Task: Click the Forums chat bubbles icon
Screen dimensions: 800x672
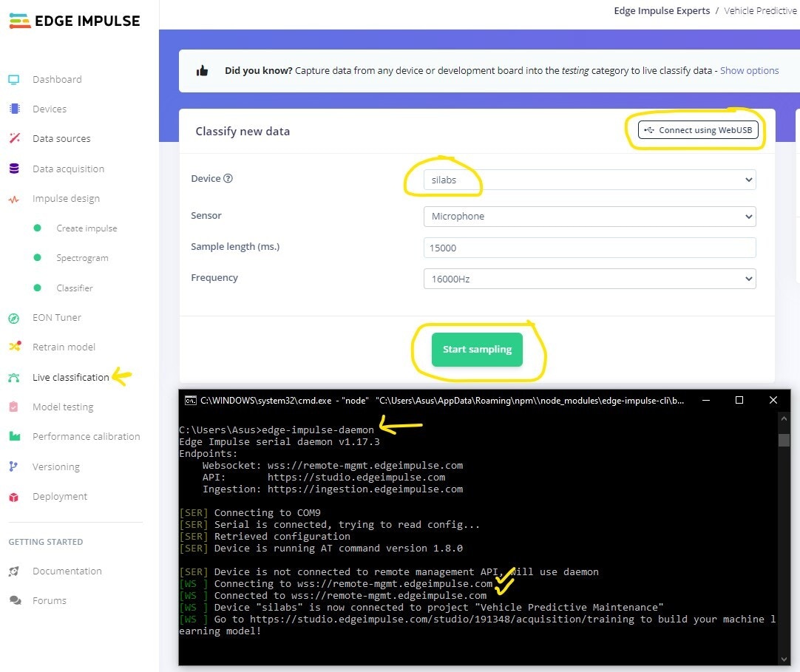Action: pyautogui.click(x=16, y=600)
